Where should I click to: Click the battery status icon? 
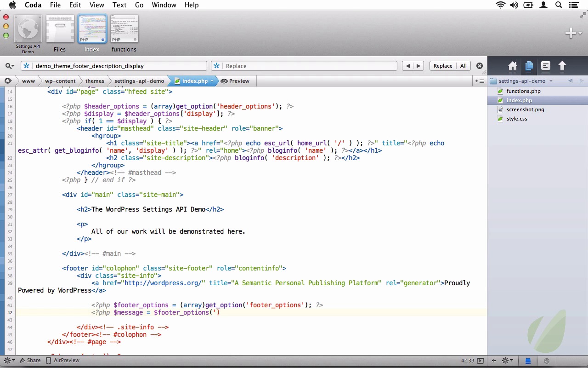pos(529,5)
